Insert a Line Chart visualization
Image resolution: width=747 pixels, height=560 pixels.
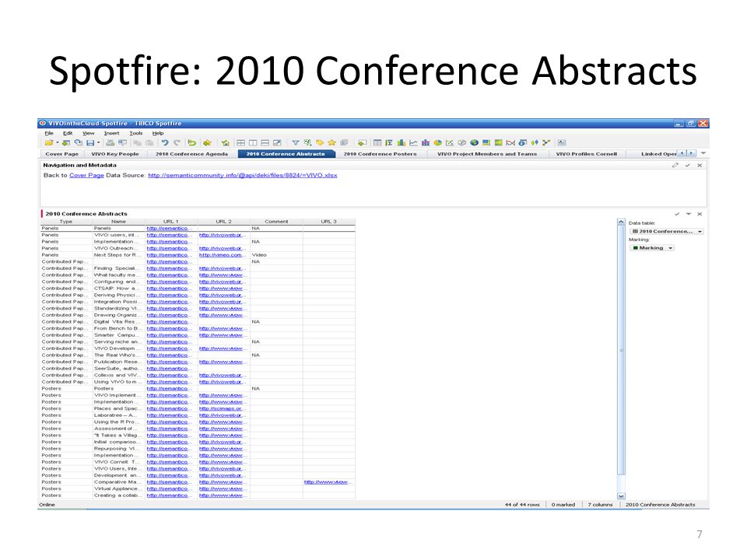413,142
